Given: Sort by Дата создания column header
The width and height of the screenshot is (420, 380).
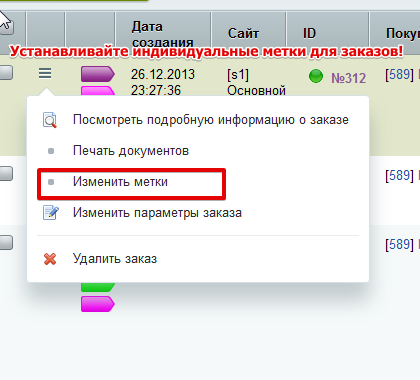Looking at the screenshot, I should 163,33.
